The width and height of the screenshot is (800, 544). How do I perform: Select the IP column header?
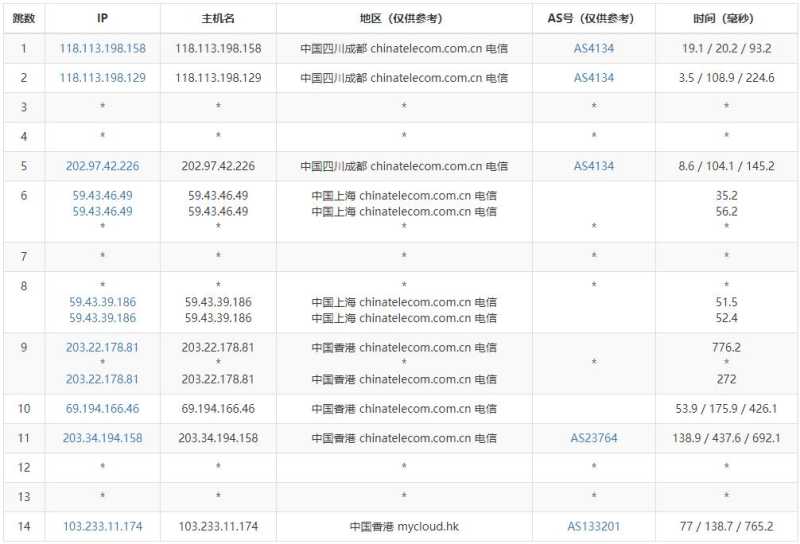103,18
